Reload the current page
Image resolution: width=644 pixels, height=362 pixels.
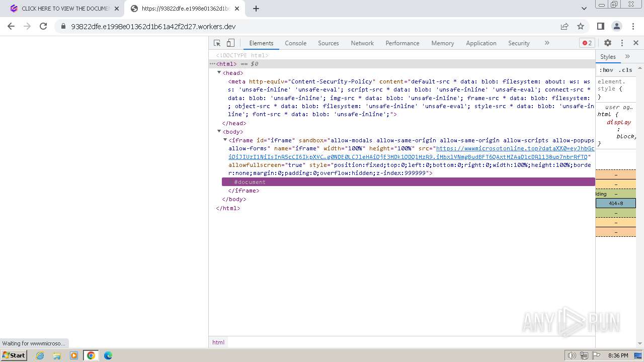[x=43, y=26]
